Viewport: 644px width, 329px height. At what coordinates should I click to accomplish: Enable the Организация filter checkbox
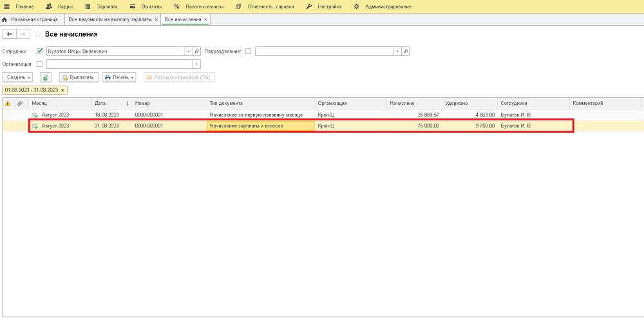[40, 64]
